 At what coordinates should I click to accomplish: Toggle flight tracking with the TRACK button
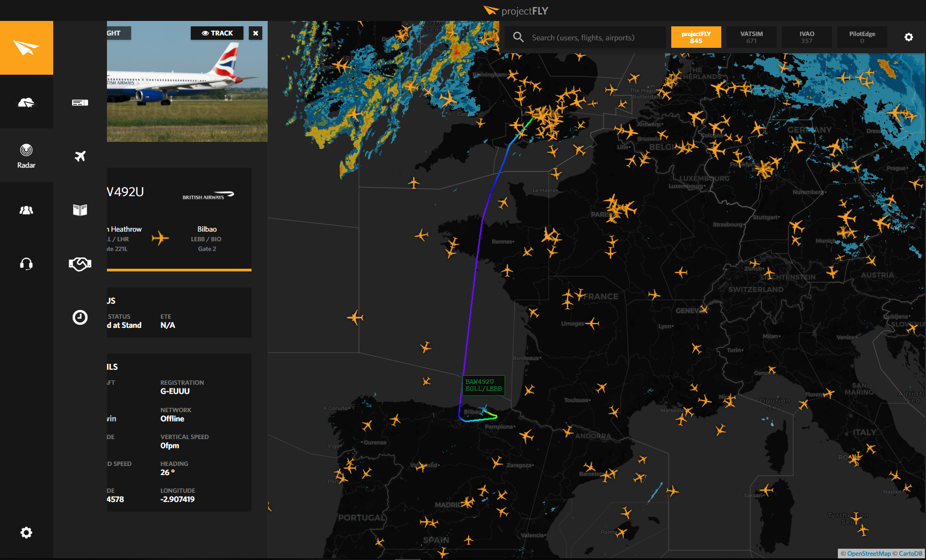(217, 33)
